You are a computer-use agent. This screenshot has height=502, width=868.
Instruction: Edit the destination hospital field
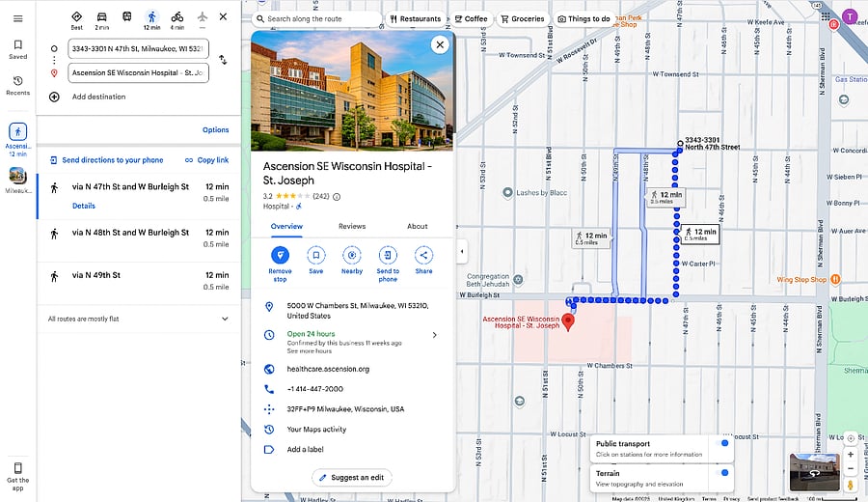coord(138,72)
